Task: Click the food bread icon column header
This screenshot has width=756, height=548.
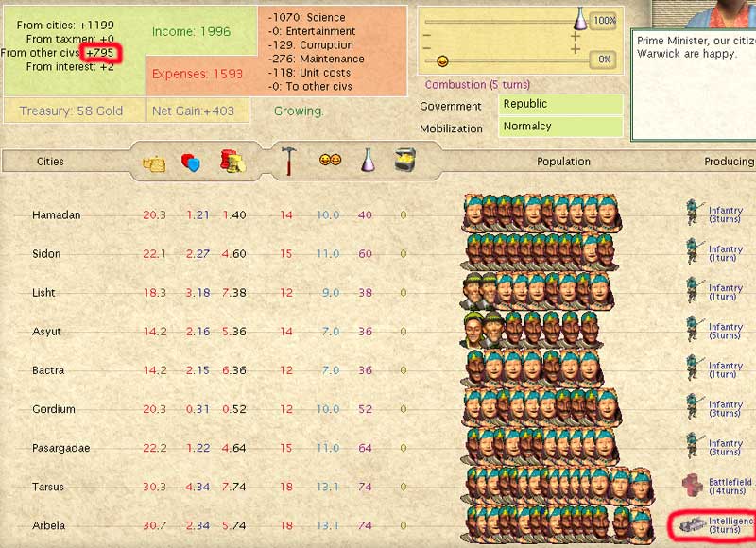Action: tap(154, 163)
